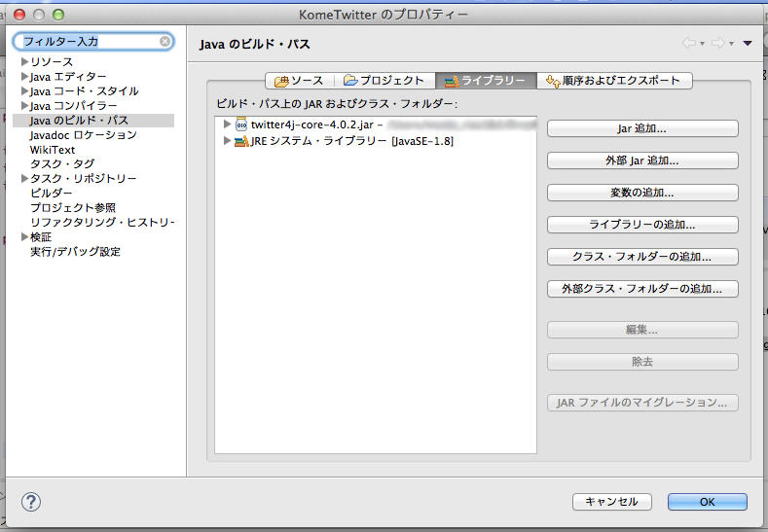This screenshot has height=532, width=768.
Task: Click the 編集... button
Action: point(642,330)
